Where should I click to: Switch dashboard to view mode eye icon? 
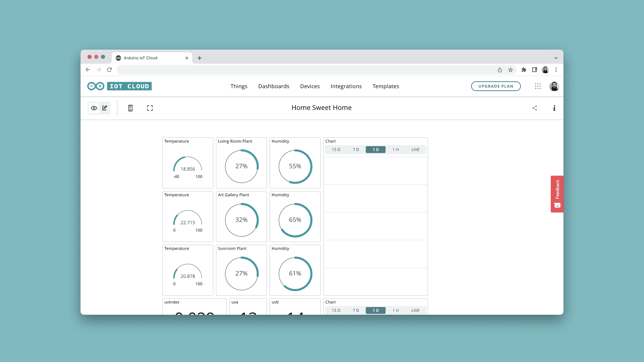click(94, 108)
